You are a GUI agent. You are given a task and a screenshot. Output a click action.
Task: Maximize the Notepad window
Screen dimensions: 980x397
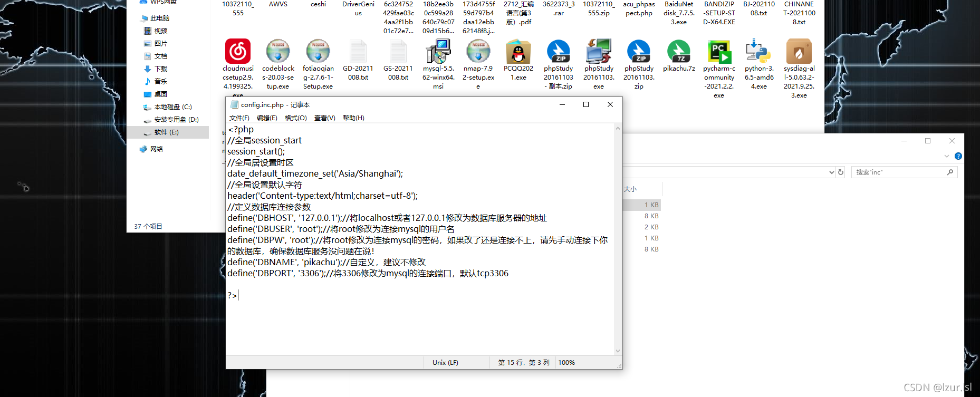pyautogui.click(x=586, y=104)
